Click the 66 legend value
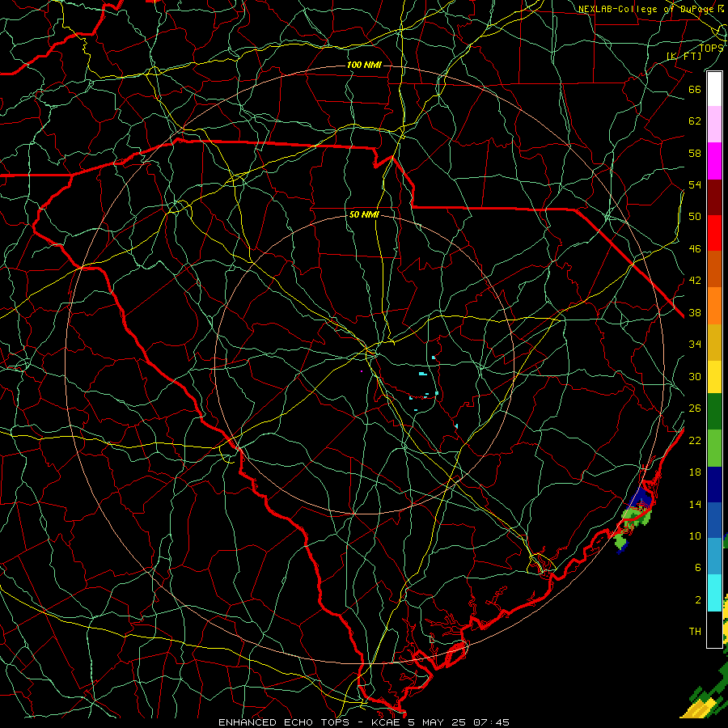728x728 pixels. pyautogui.click(x=695, y=89)
